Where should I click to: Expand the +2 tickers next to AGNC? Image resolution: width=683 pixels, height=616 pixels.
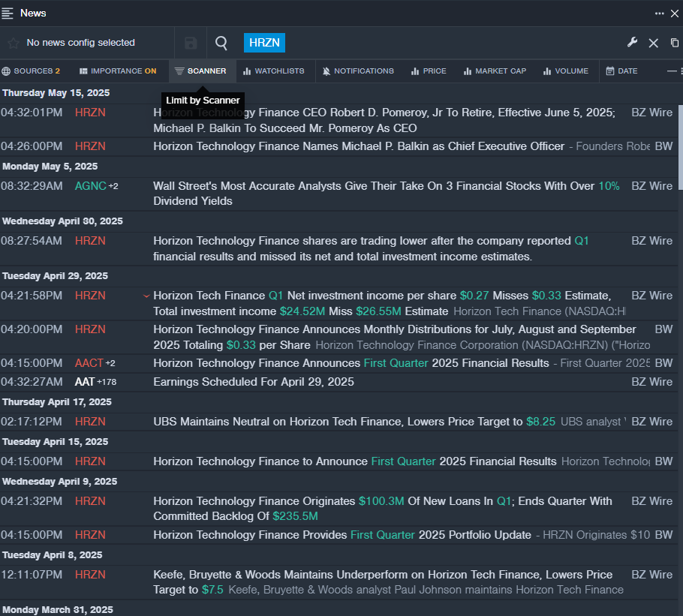[113, 186]
